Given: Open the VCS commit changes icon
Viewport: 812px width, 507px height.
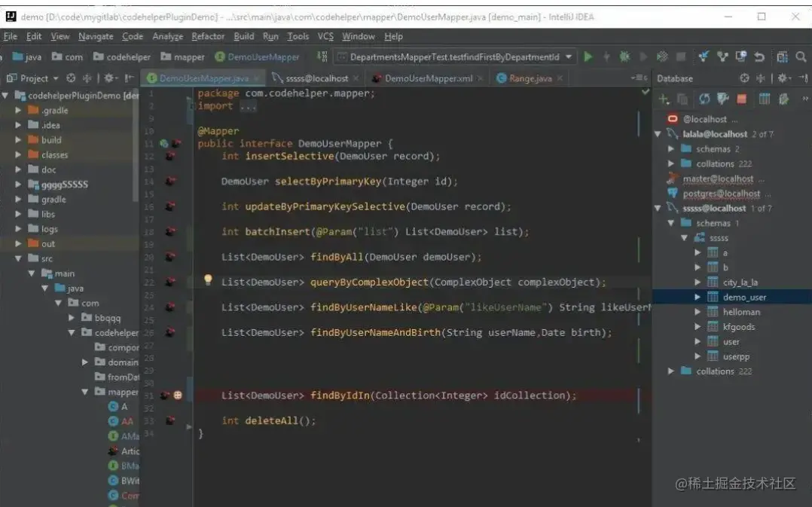Looking at the screenshot, I should click(x=722, y=57).
